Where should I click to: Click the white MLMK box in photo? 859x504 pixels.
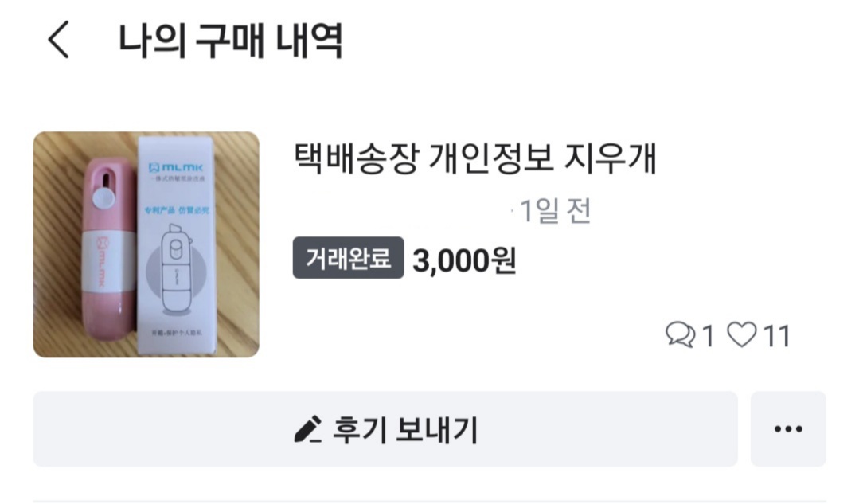178,244
